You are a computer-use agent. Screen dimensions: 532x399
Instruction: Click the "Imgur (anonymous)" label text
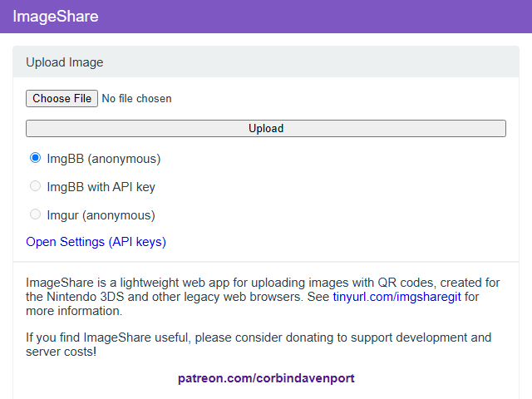(101, 215)
